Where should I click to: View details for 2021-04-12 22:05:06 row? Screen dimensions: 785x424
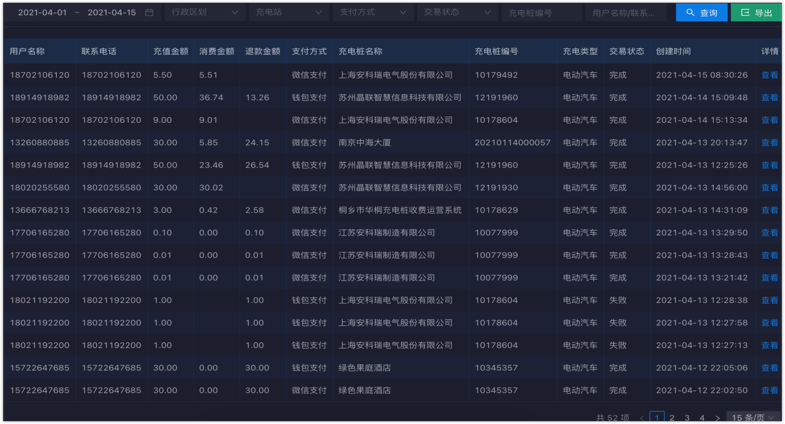769,368
